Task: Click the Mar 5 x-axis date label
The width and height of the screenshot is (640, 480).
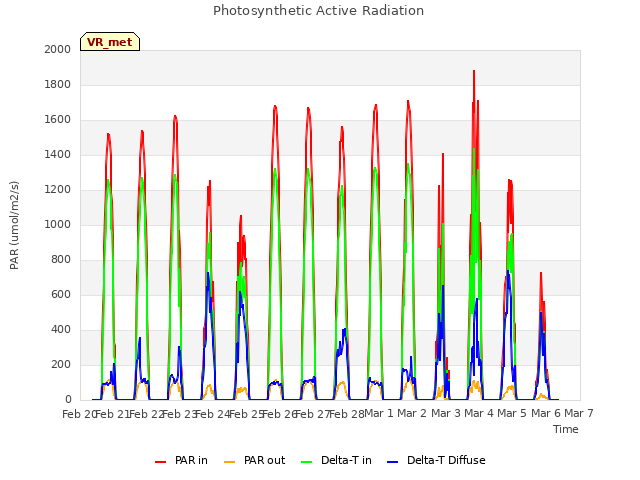Action: point(512,413)
